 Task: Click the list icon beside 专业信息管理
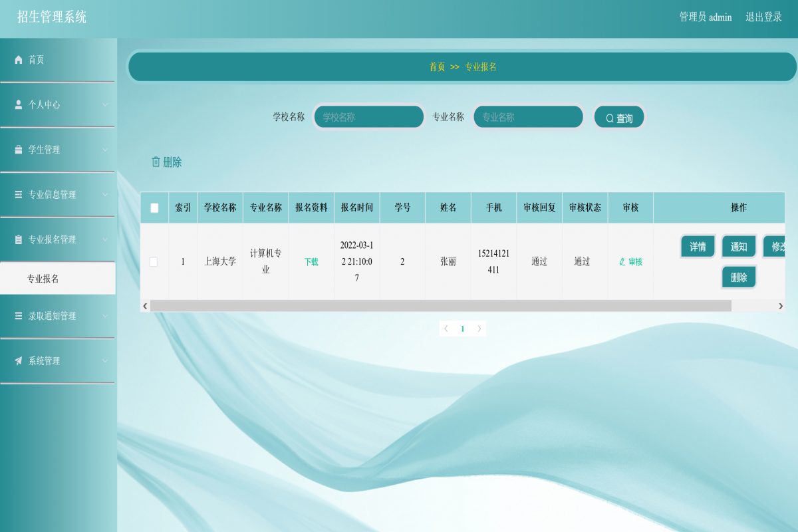coord(19,195)
